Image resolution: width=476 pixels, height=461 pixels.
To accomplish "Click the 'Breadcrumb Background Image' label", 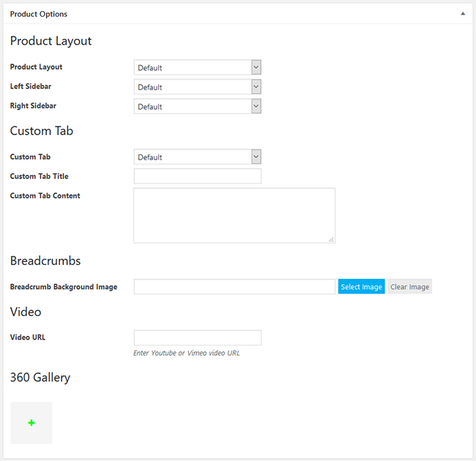I will click(x=63, y=287).
